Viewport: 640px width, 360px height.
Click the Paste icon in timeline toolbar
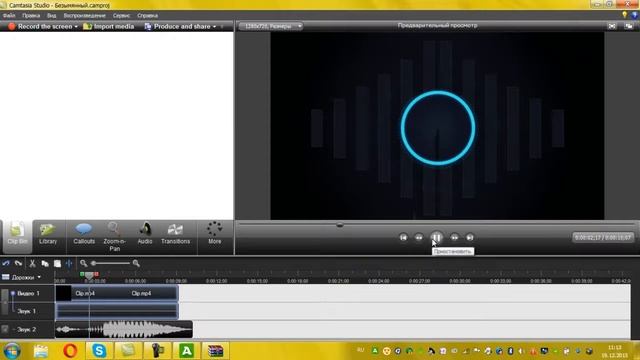(57, 263)
